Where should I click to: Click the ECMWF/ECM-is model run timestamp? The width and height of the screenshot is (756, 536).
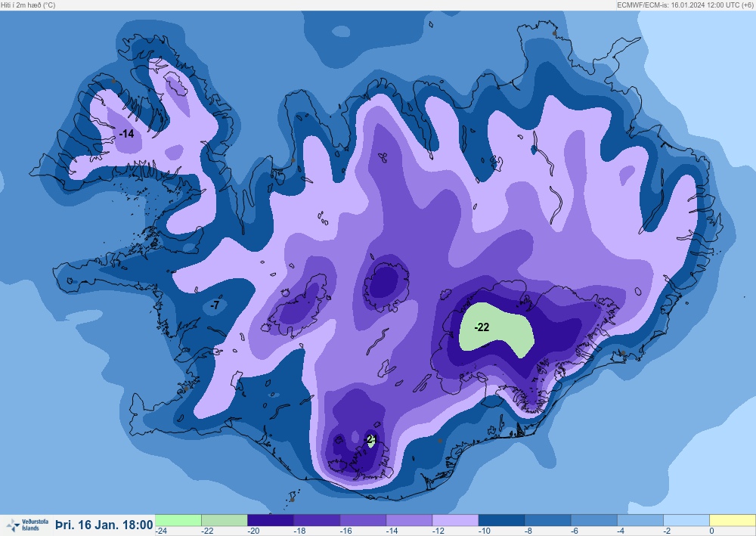685,5
